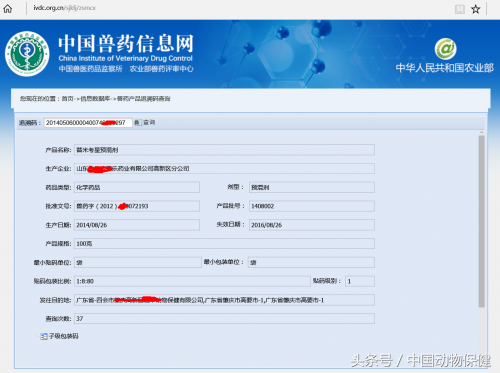Click the vertical scrollbar of results panel
Image resolution: width=500 pixels, height=373 pixels.
tap(481, 221)
